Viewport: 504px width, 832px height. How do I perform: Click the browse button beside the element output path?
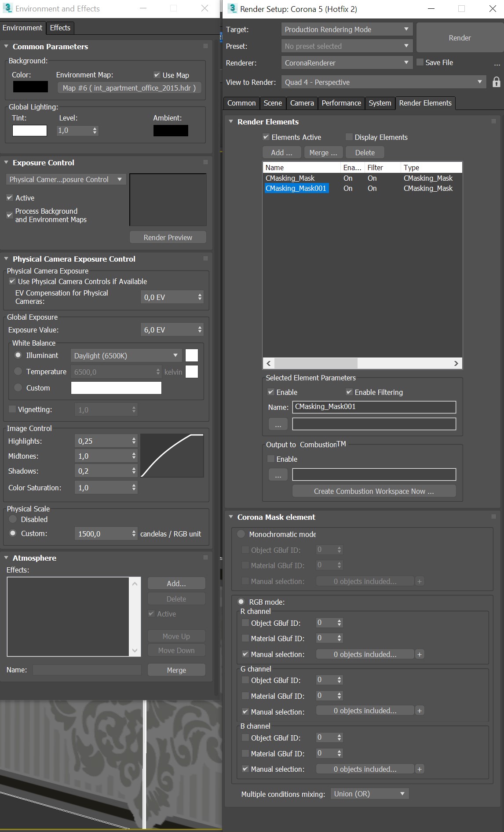[x=278, y=425]
